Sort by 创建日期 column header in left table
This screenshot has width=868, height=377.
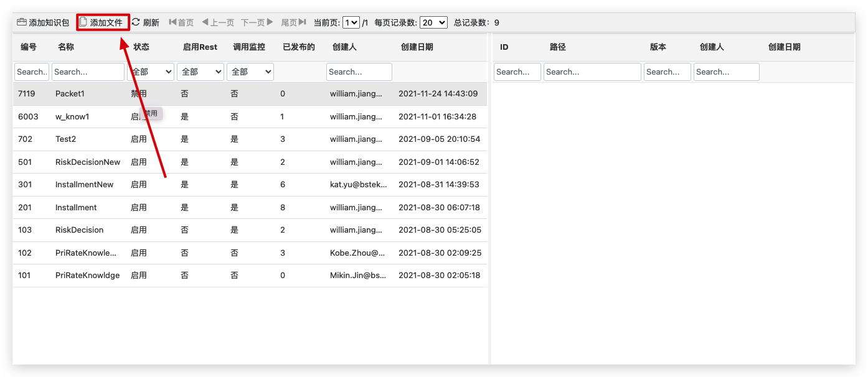(417, 47)
